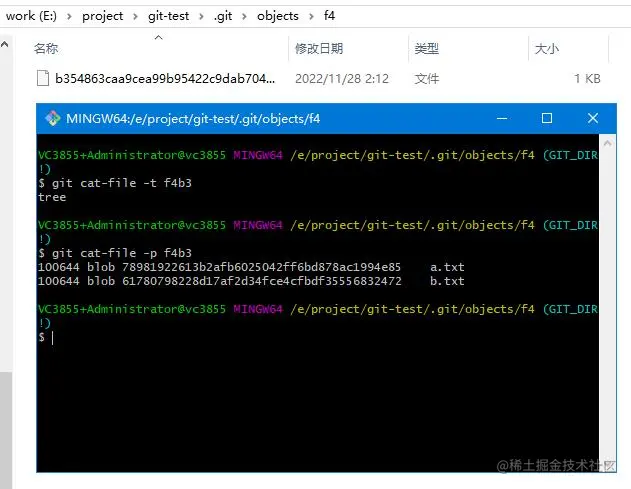Select the file b354863caa9cea99b95422c9dab704...
The width and height of the screenshot is (631, 489).
[x=165, y=78]
